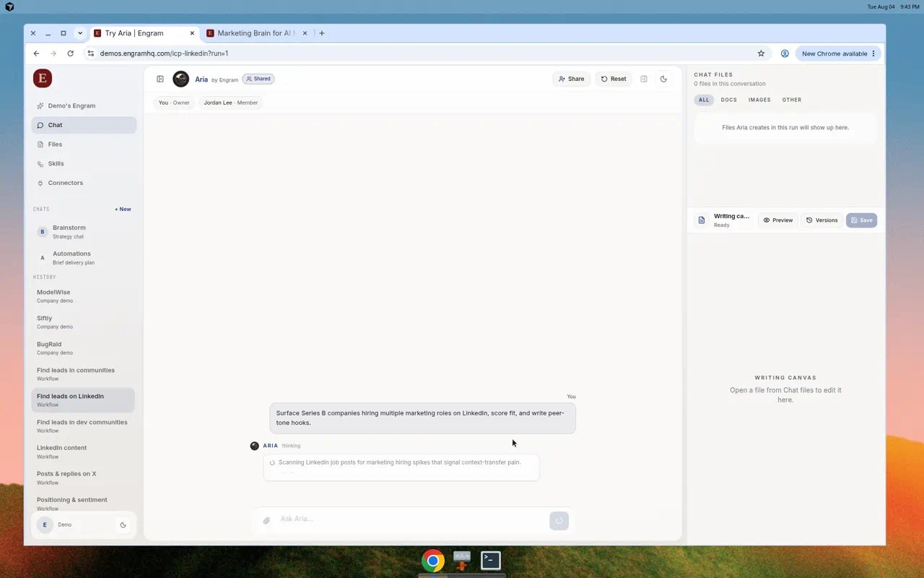The image size is (924, 578).
Task: Open a new browser tab
Action: (322, 33)
